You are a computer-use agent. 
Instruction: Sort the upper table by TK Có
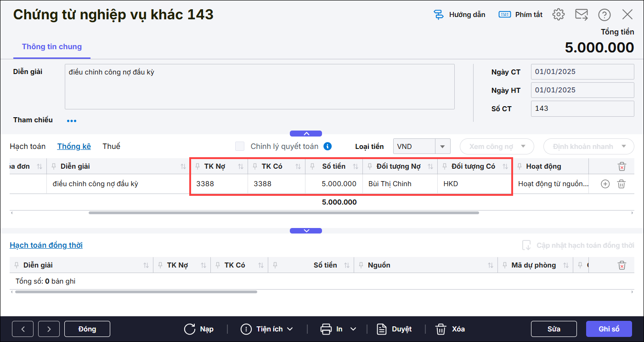coord(298,166)
